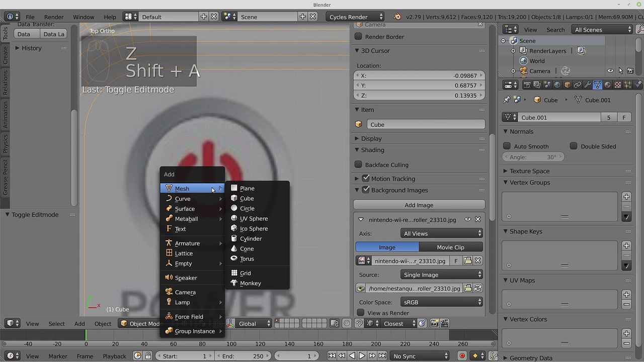Open the Render properties tab camera icon
This screenshot has width=644, height=362.
527,85
